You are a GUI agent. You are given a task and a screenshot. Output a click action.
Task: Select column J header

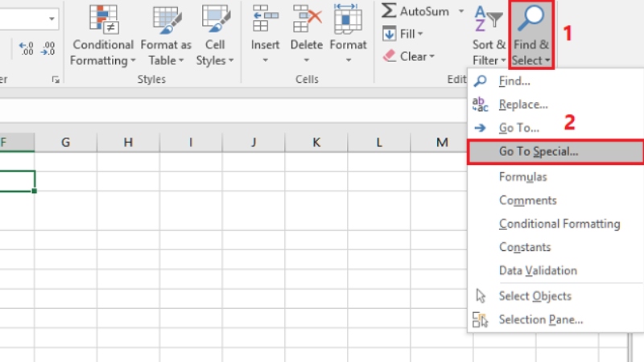pyautogui.click(x=254, y=142)
